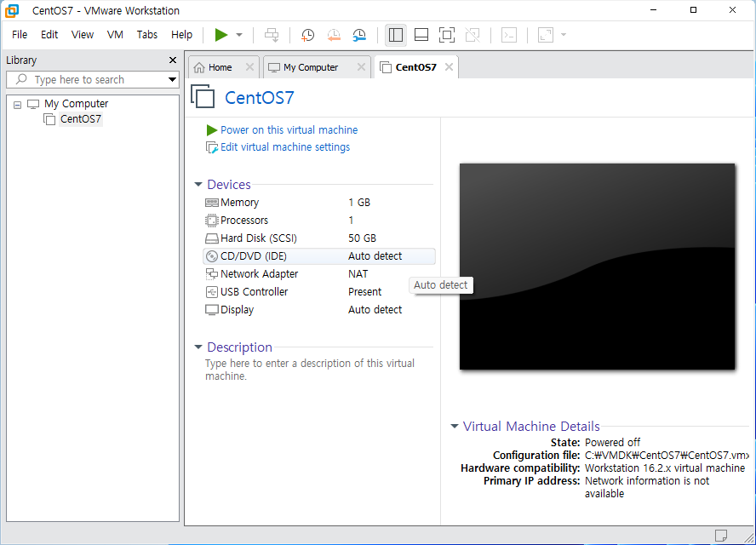Open the Edit menu
Screen dimensions: 756x545
click(49, 35)
